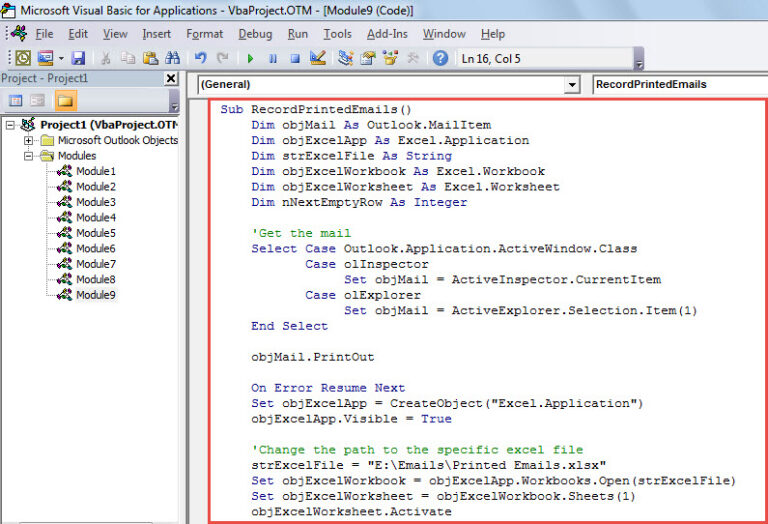
Task: Click the RecordPrintedEmails procedure box
Action: tap(680, 85)
